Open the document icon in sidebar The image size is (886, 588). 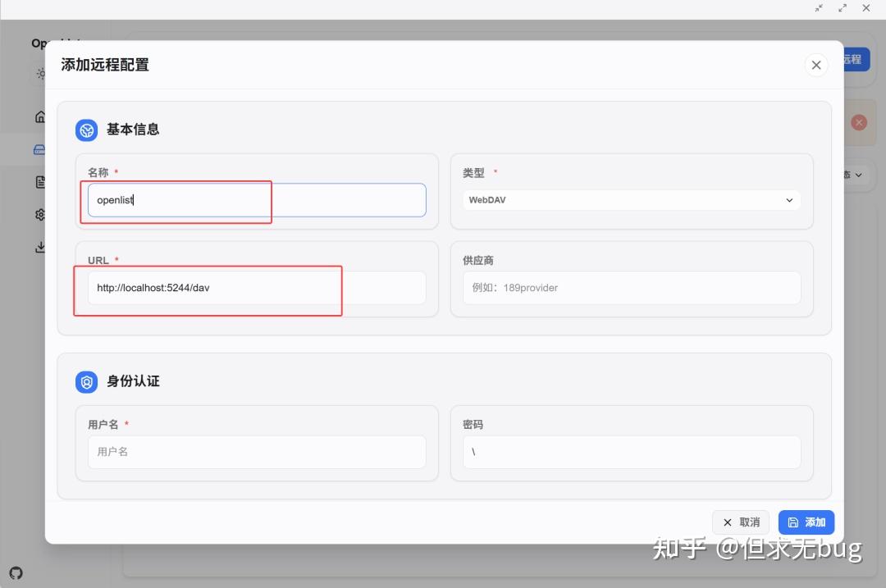40,182
